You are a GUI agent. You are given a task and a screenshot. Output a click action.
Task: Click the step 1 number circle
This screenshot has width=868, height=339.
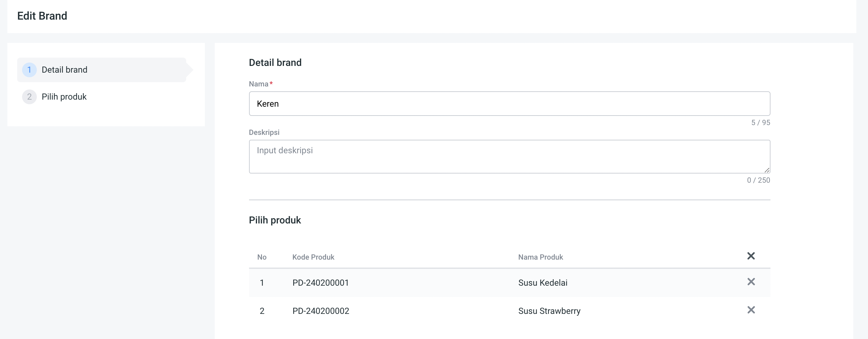[x=29, y=70]
